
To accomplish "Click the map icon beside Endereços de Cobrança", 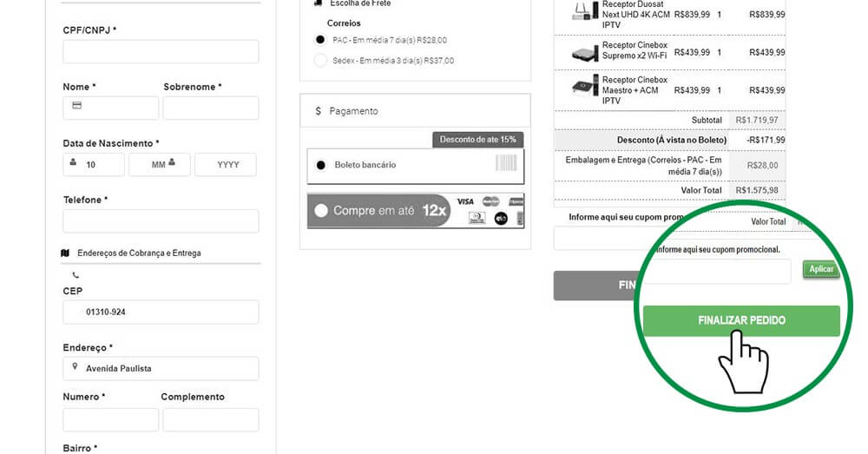I will 65,253.
